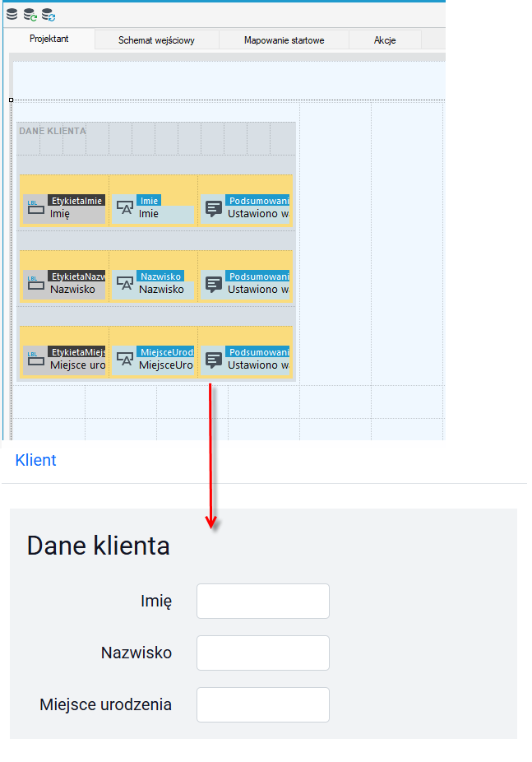Viewport: 532px width, 762px height.
Task: Click the comment icon in the MiejsceUrod row
Action: tap(214, 360)
